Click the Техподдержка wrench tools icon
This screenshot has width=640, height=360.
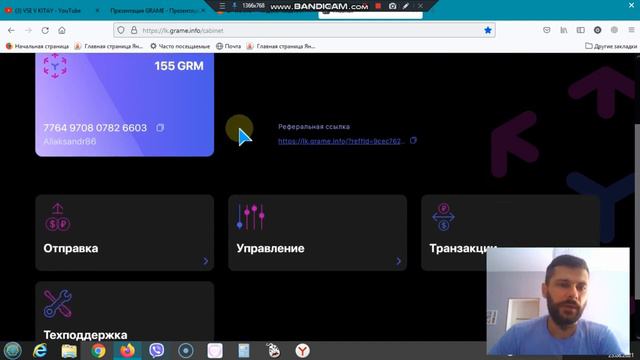point(58,304)
